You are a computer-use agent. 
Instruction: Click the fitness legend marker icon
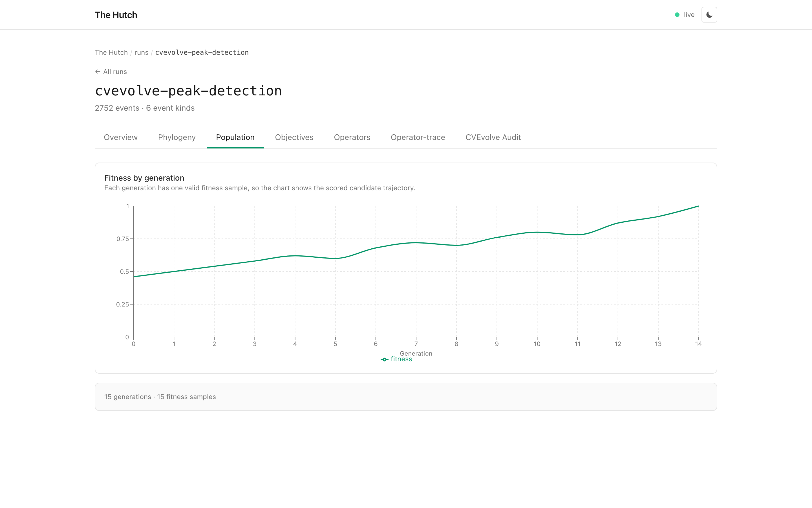click(385, 360)
